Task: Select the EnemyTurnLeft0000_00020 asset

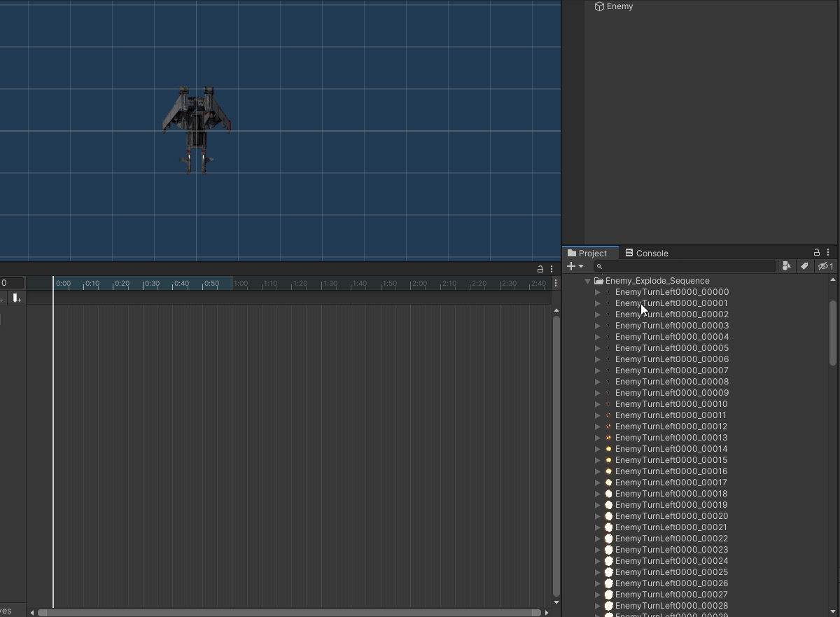Action: (671, 516)
